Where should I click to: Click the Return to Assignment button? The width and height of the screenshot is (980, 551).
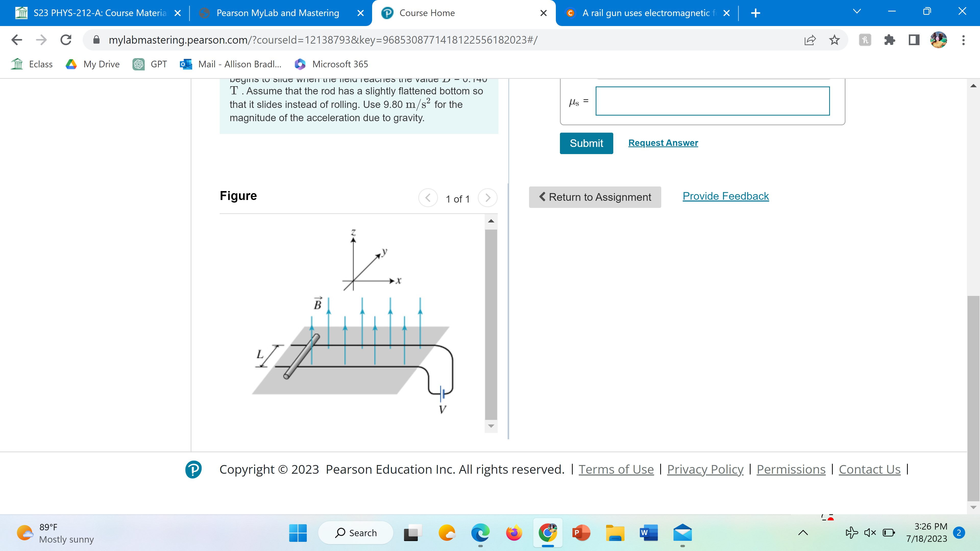[595, 197]
